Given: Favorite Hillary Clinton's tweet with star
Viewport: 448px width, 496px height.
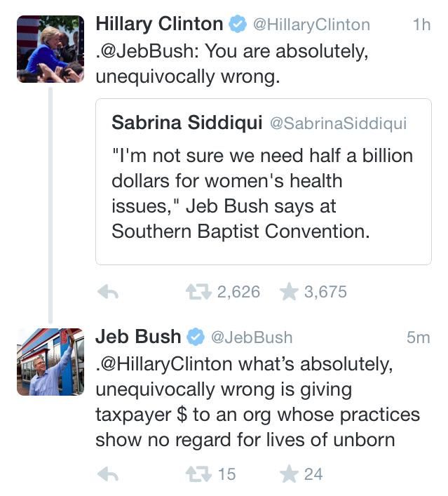Looking at the screenshot, I should [x=289, y=292].
